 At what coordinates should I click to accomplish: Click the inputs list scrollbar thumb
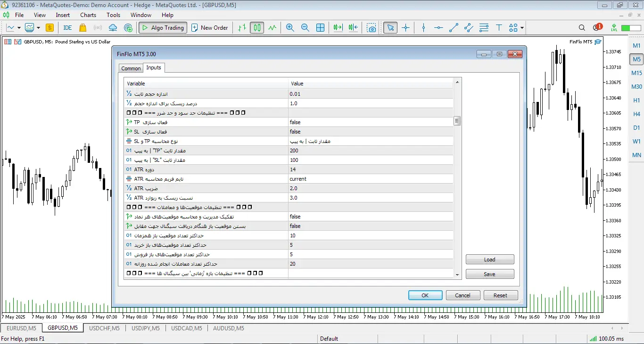click(457, 121)
